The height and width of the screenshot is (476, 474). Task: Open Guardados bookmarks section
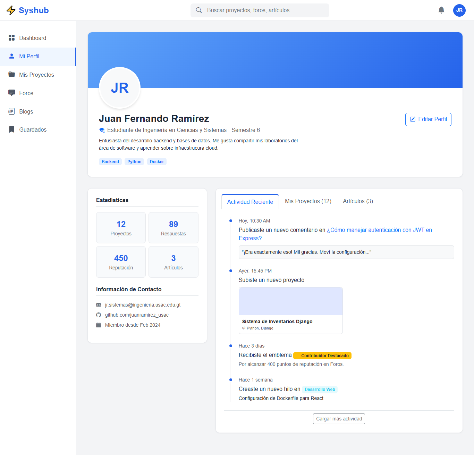coord(33,130)
